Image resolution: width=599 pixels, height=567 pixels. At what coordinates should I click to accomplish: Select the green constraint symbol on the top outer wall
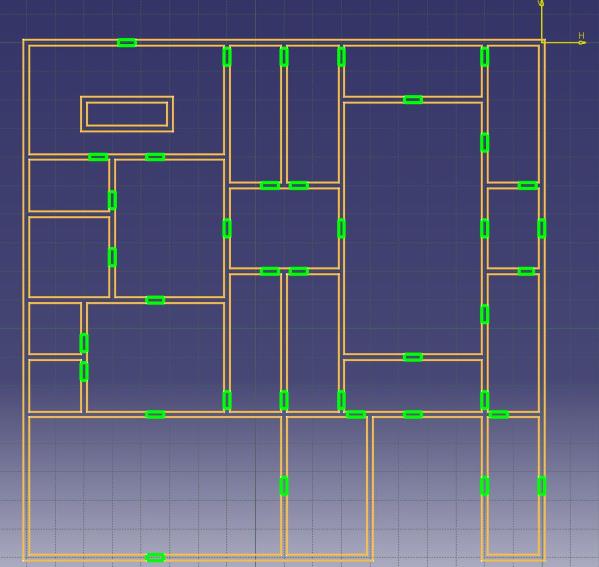[x=127, y=42]
